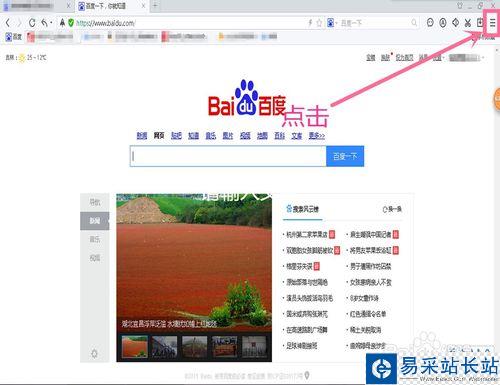This screenshot has height=385, width=500.
Task: Open the 百科 link above the search box
Action: pyautogui.click(x=280, y=136)
